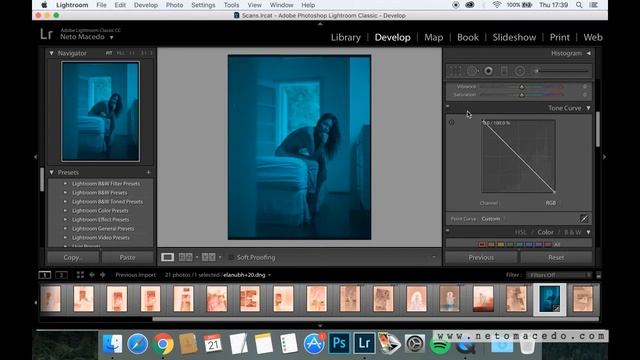The image size is (640, 360).
Task: Add a new preset with plus icon
Action: [148, 172]
